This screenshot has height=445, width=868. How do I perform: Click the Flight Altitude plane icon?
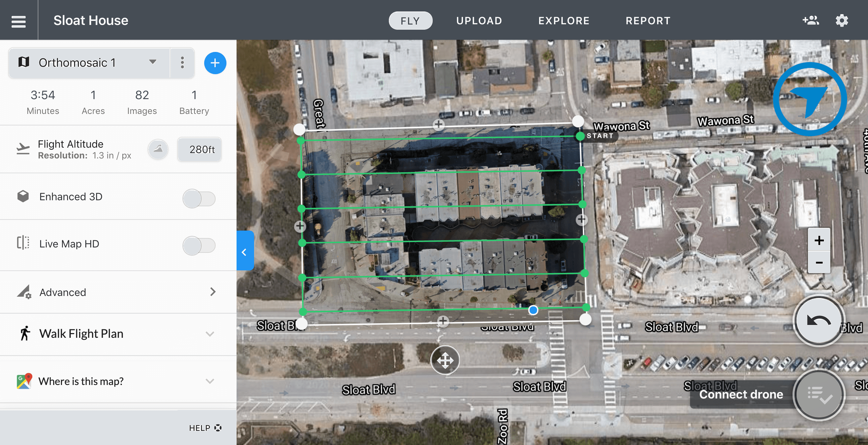(x=23, y=149)
